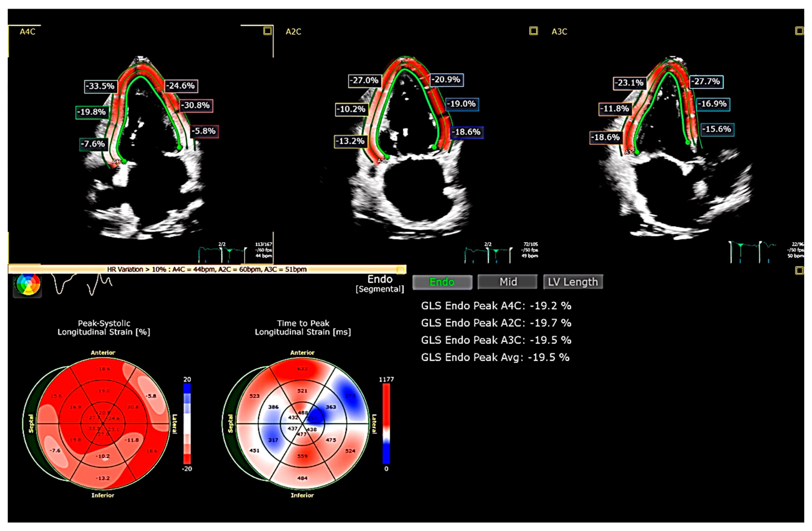
Task: Switch to the Endo layer tab
Action: point(442,282)
